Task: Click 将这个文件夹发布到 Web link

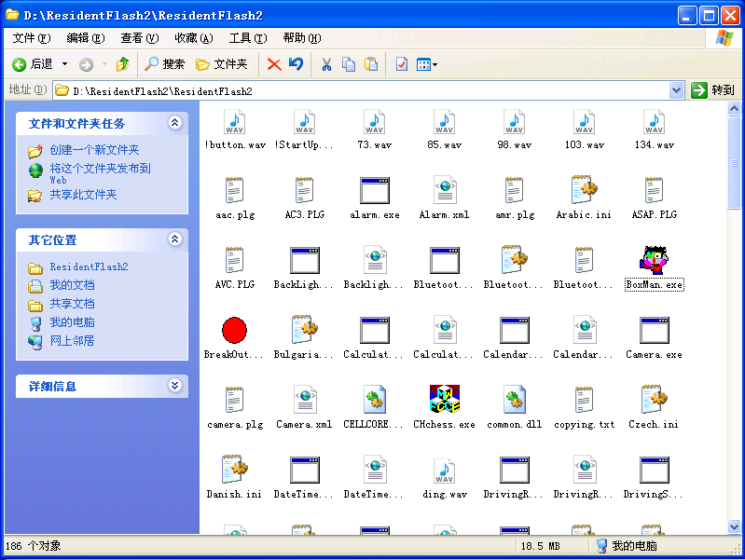Action: click(100, 173)
